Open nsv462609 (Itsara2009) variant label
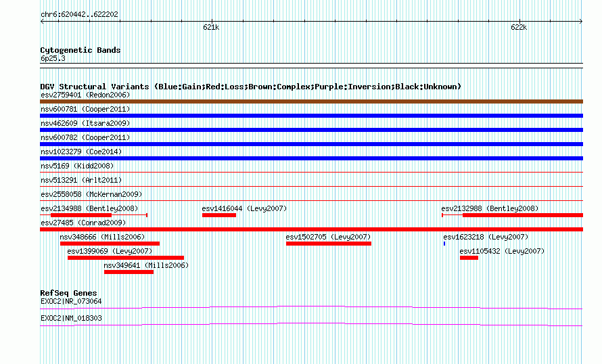This screenshot has width=602, height=364. click(x=85, y=123)
